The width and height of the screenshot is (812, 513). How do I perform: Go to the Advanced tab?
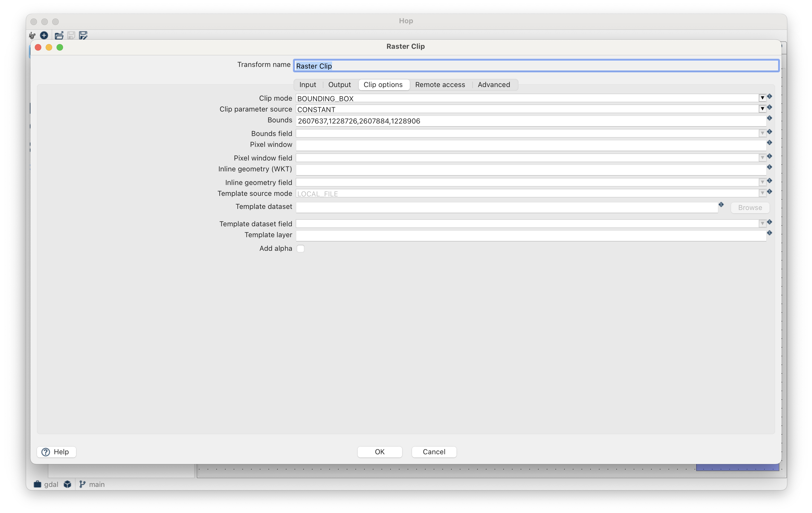[494, 85]
